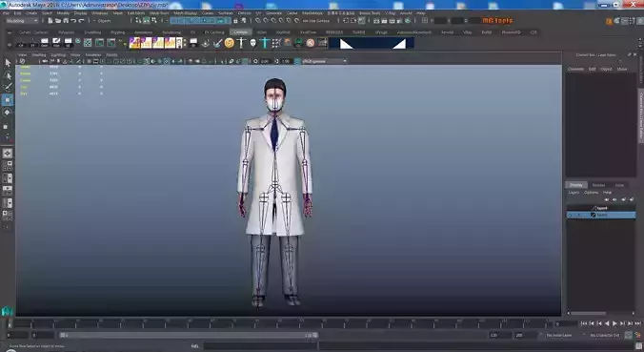Open Layers menu in Layer Editor
Screen dimensions: 644x352
tap(574, 193)
